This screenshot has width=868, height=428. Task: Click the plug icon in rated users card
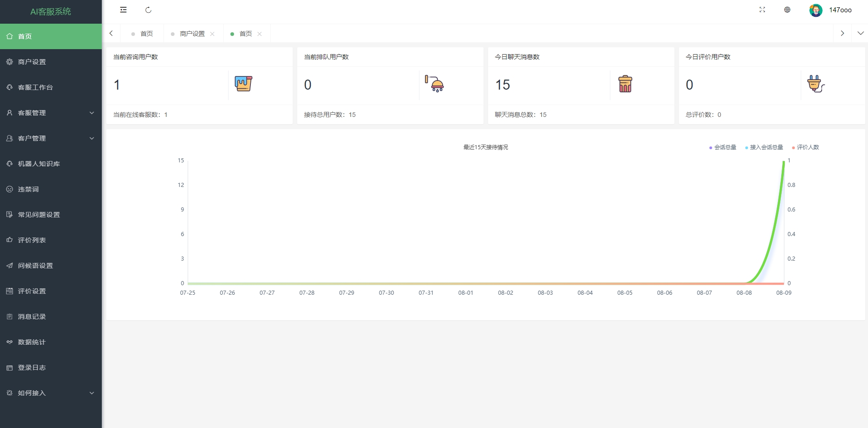pyautogui.click(x=815, y=84)
